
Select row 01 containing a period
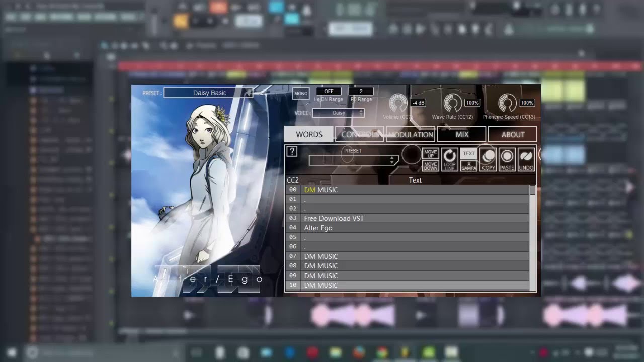pos(408,199)
